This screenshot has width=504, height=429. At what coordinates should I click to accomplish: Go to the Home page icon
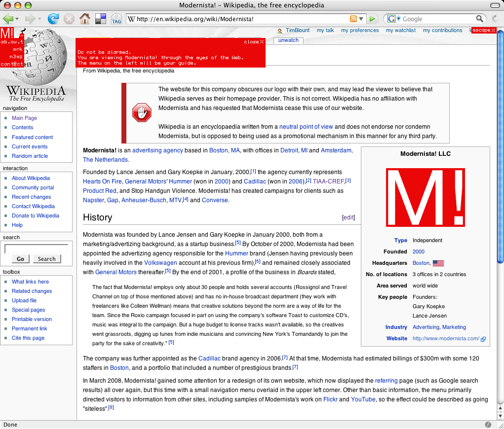click(85, 19)
